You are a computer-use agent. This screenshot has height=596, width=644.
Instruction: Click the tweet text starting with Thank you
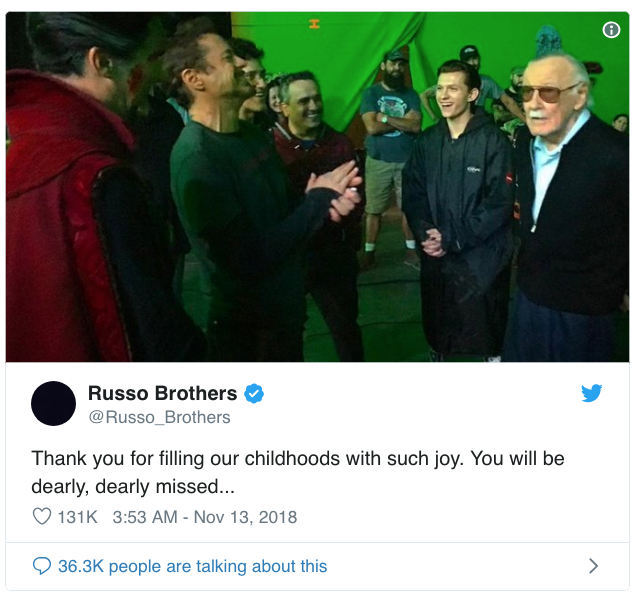[298, 472]
